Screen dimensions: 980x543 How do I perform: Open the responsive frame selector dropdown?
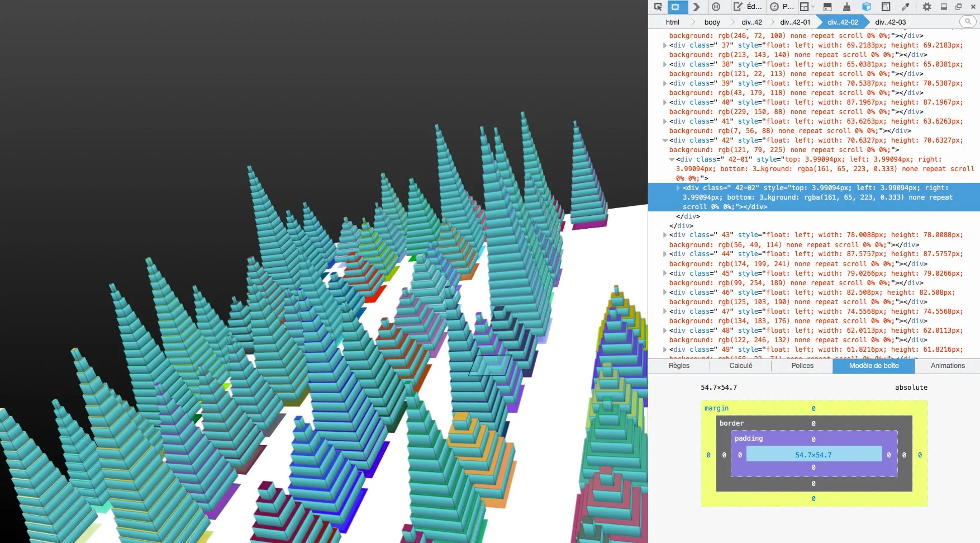coord(807,7)
